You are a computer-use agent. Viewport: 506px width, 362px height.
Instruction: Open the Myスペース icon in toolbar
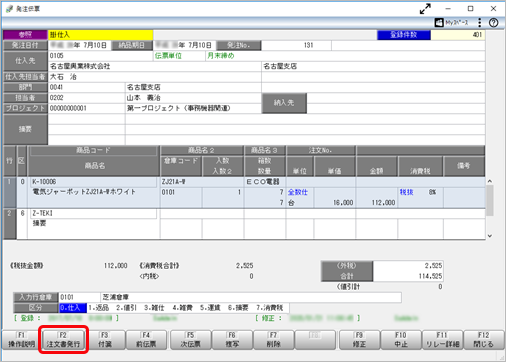452,23
